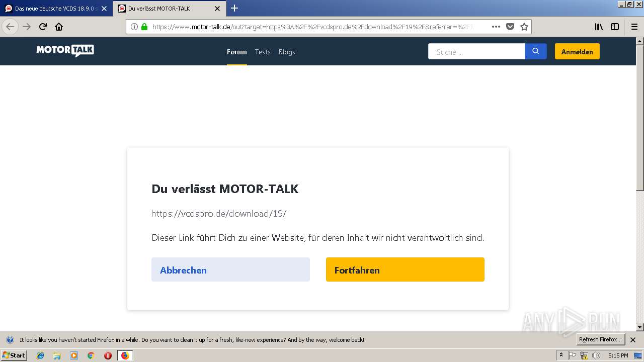644x362 pixels.
Task: Open Firefox Library icon
Action: [599, 27]
